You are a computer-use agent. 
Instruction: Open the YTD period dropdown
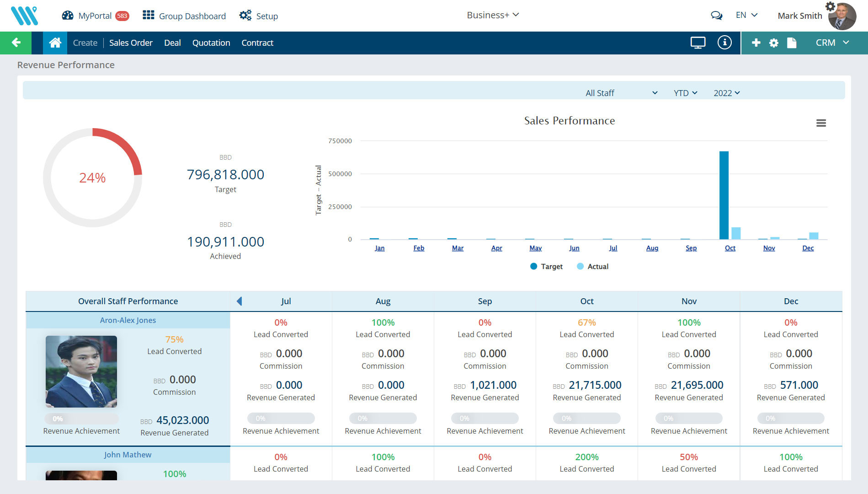[x=685, y=93]
